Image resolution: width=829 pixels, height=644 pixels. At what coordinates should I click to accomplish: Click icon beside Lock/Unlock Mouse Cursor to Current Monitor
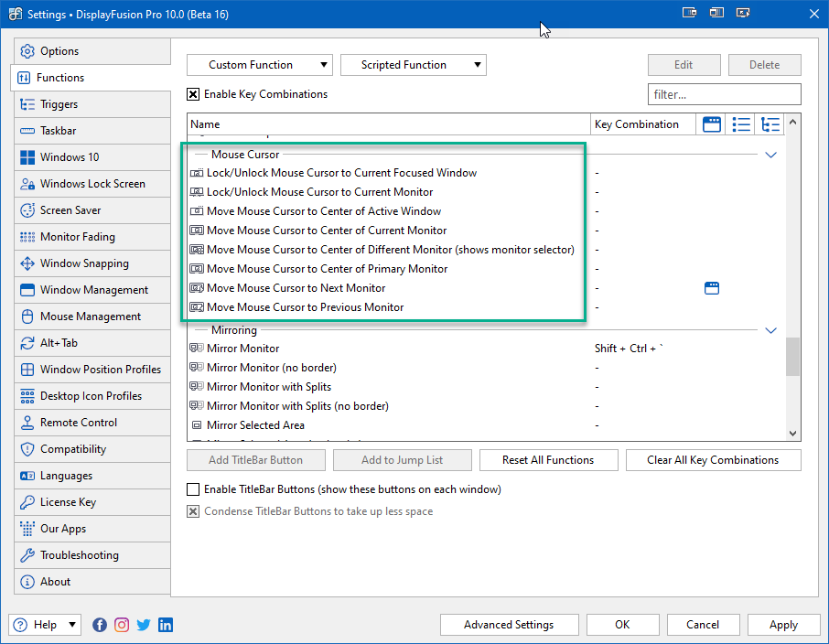(197, 192)
